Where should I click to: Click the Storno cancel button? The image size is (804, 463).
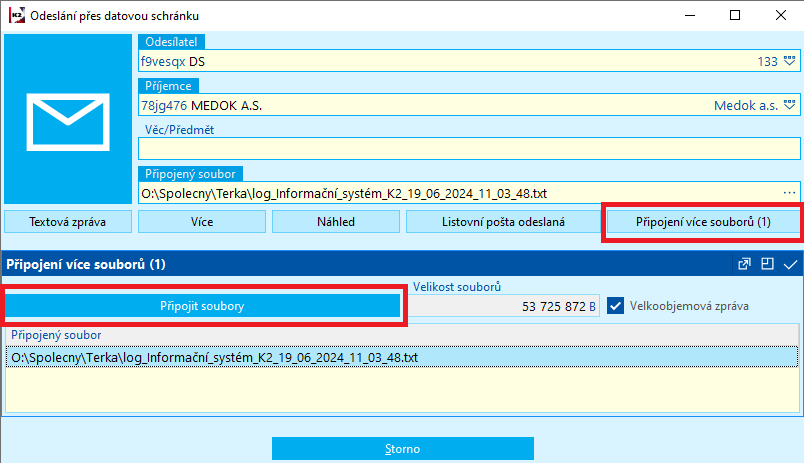[403, 449]
